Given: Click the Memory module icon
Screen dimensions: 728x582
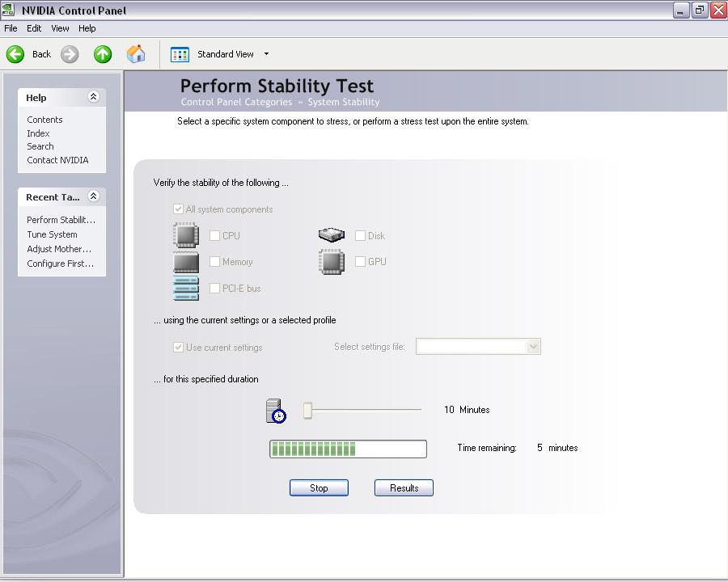Looking at the screenshot, I should pyautogui.click(x=186, y=262).
